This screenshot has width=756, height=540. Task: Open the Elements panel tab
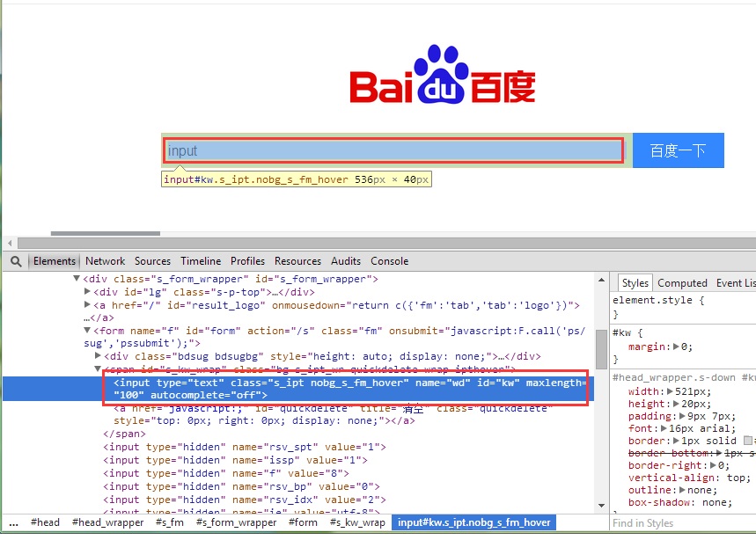[x=54, y=261]
